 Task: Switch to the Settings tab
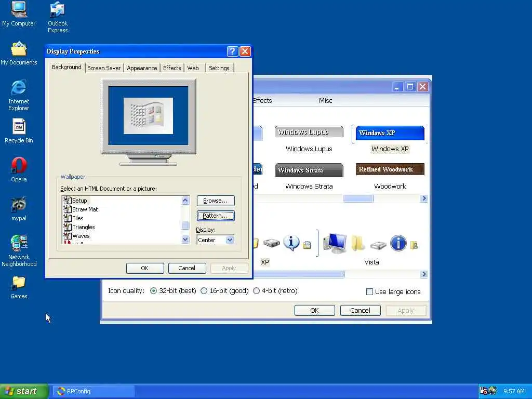219,68
